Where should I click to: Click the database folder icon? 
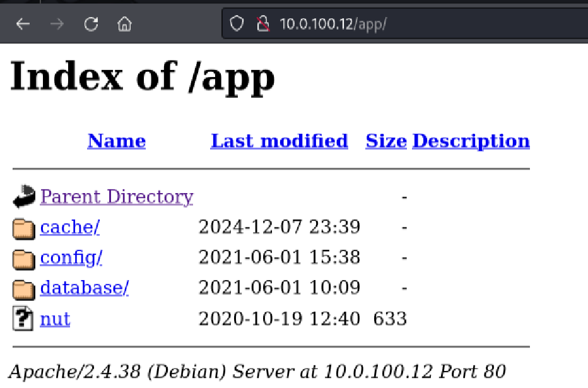click(x=24, y=289)
